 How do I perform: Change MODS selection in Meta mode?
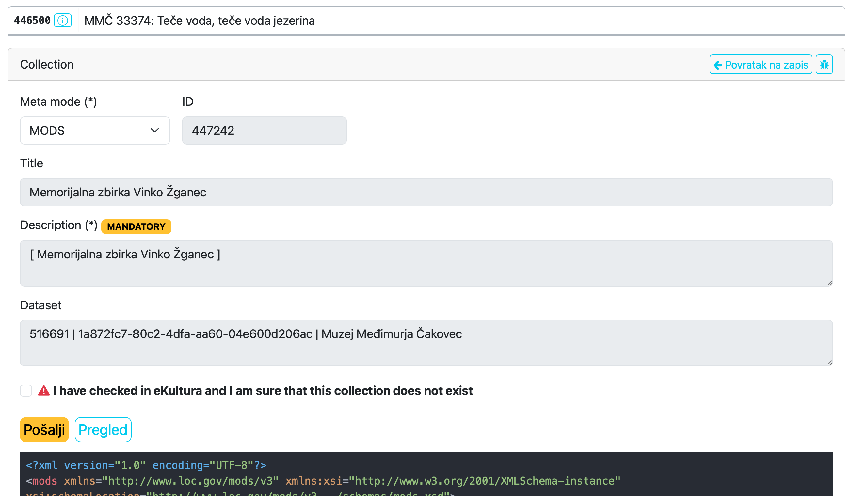click(95, 131)
